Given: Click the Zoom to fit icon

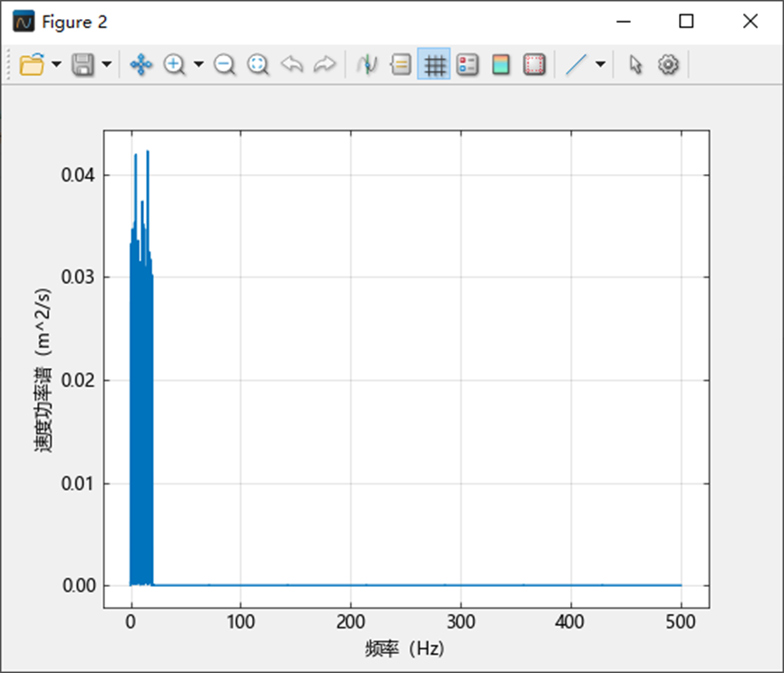Looking at the screenshot, I should [258, 64].
